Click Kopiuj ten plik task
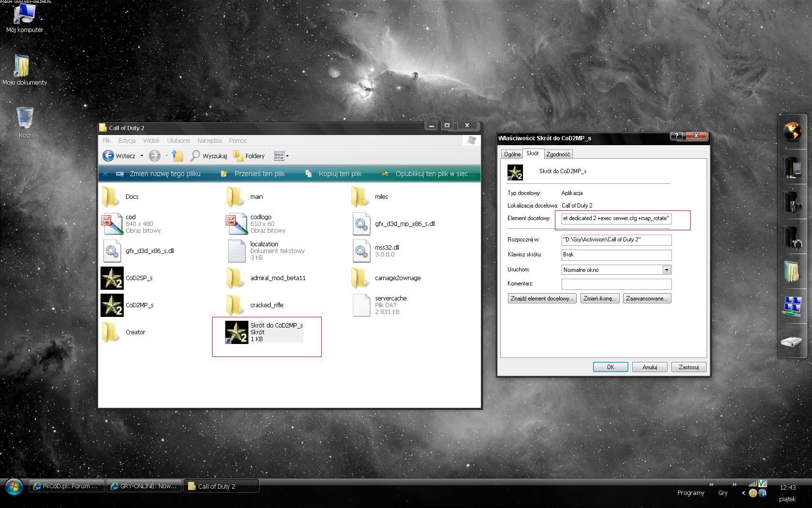The image size is (812, 508). [333, 174]
